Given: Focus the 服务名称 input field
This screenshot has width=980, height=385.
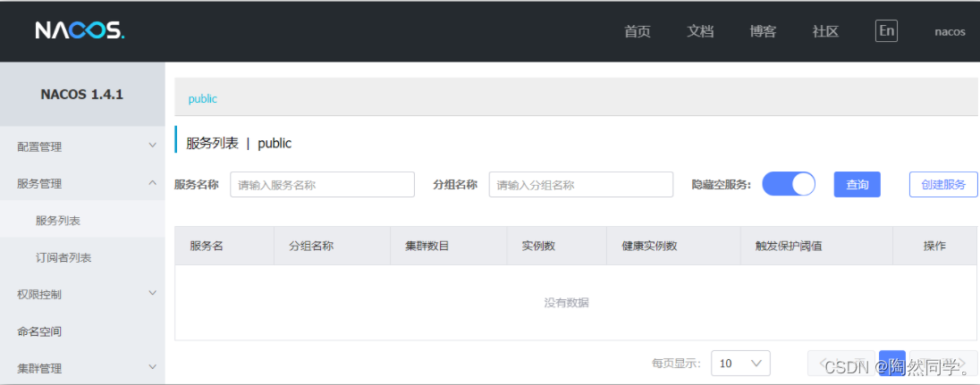Looking at the screenshot, I should tap(322, 185).
